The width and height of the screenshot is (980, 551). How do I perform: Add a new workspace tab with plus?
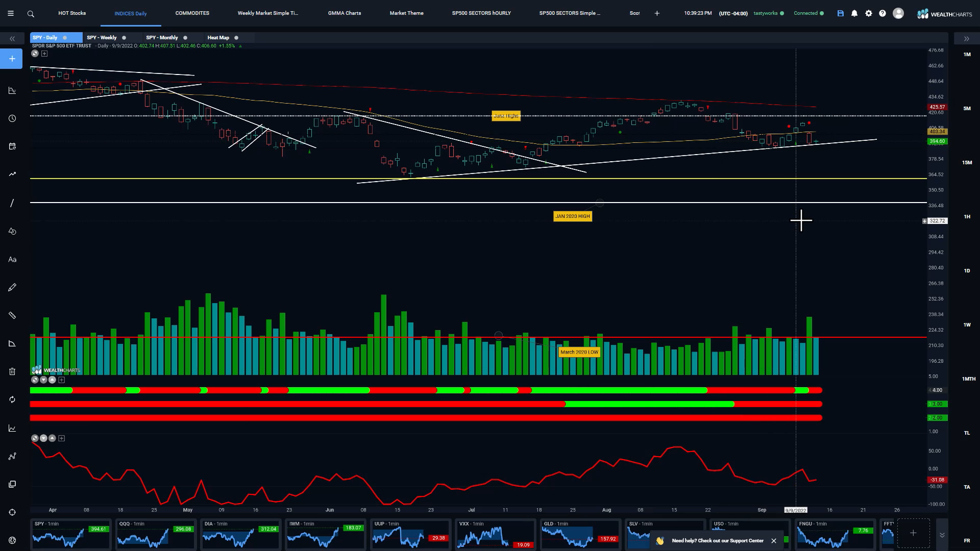click(657, 13)
